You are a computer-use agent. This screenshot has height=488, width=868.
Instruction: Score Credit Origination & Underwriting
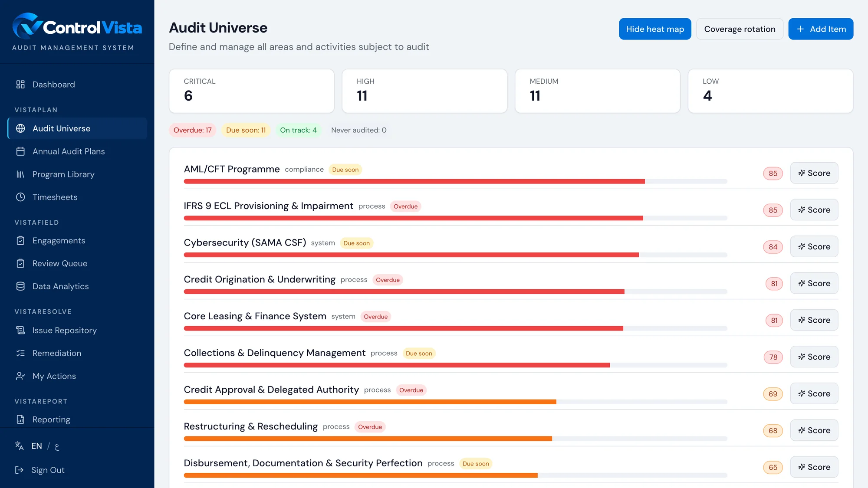814,283
